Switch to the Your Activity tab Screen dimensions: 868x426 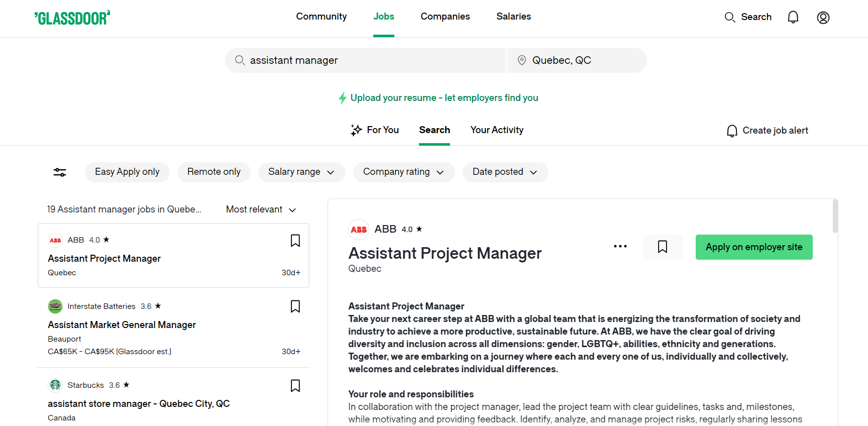pyautogui.click(x=497, y=130)
